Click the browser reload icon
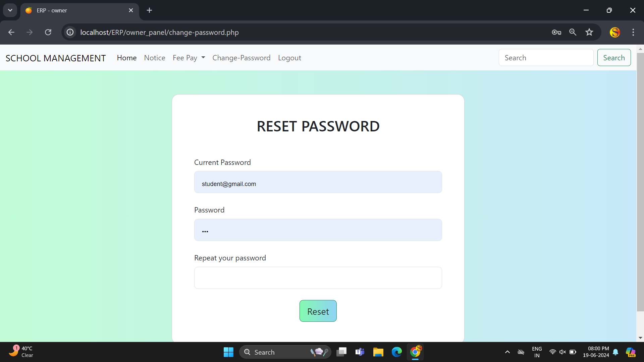The image size is (644, 362). 48,32
